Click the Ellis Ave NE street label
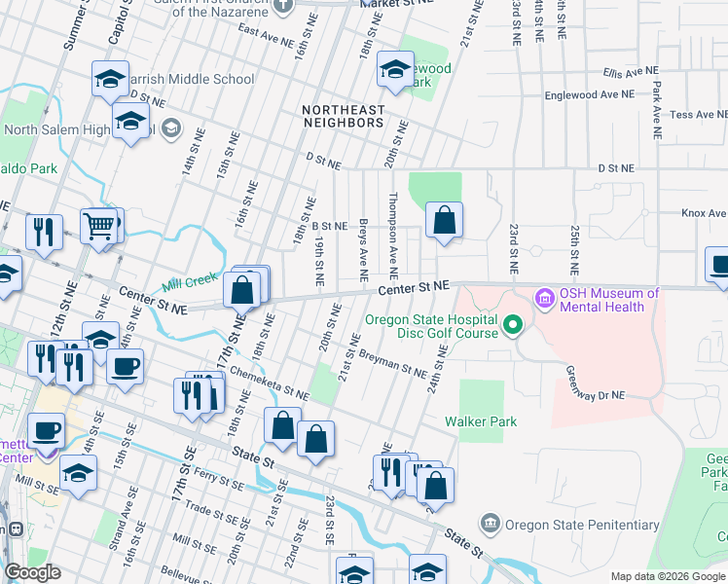 click(x=631, y=72)
